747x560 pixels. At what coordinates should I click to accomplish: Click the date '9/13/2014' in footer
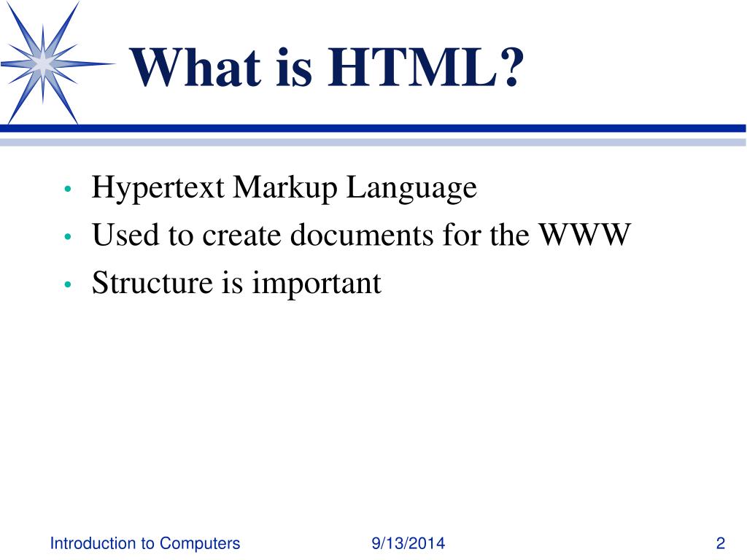pos(409,543)
